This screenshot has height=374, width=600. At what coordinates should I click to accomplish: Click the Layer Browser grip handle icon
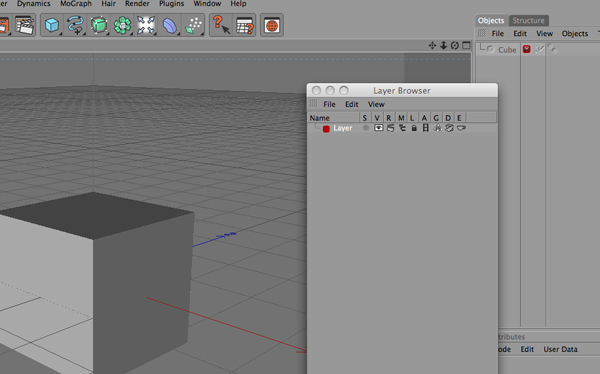pyautogui.click(x=313, y=104)
